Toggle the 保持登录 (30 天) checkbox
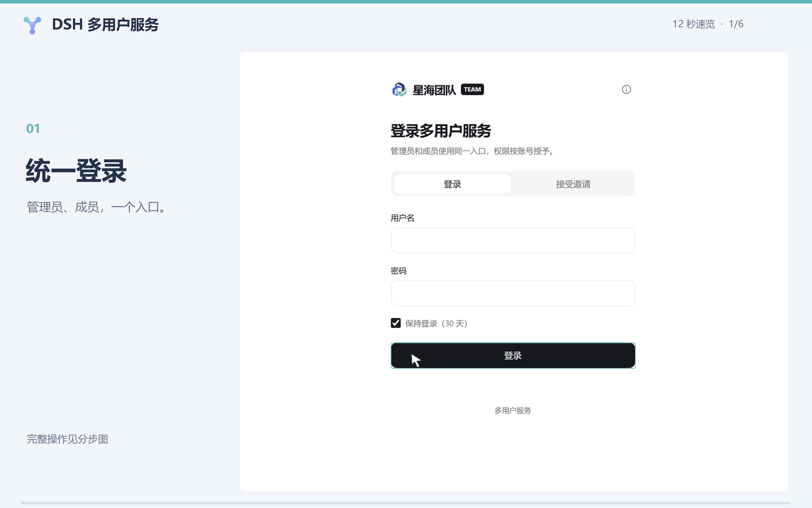 click(x=396, y=323)
